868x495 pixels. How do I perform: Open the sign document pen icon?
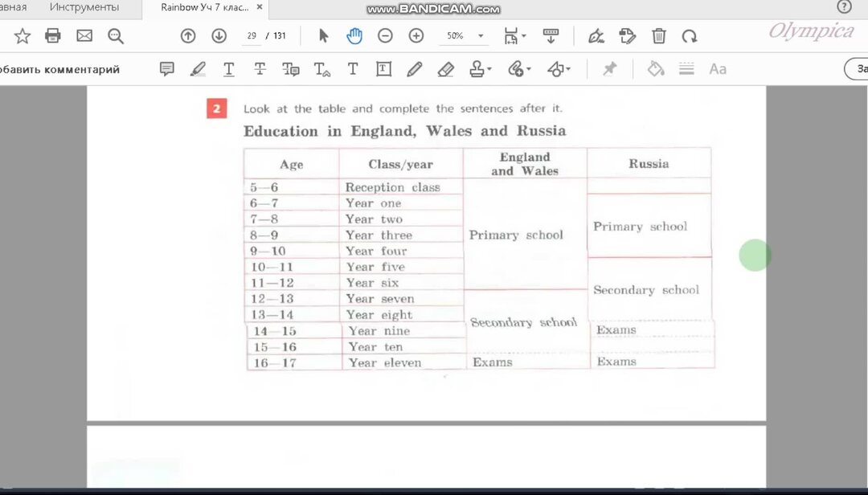596,36
